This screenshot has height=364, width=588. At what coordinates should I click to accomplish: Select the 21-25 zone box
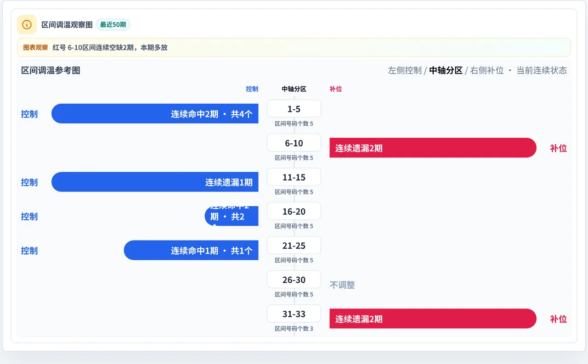(x=294, y=246)
